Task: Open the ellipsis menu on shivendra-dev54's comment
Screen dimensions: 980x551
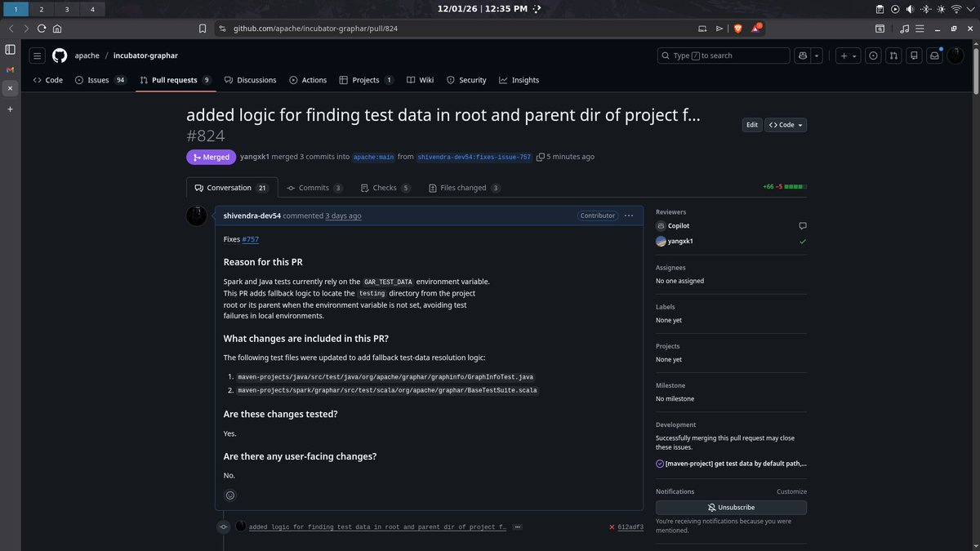Action: click(628, 215)
